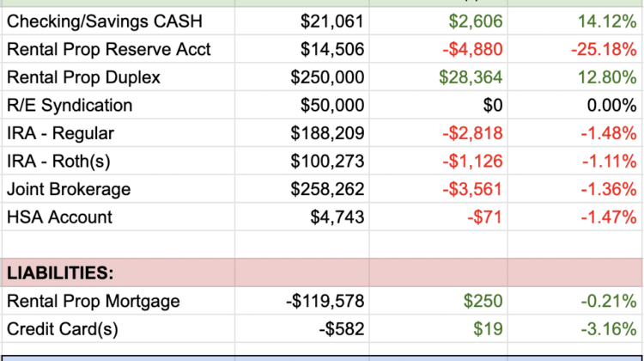Click the $188,209 IRA value cell

coord(328,133)
